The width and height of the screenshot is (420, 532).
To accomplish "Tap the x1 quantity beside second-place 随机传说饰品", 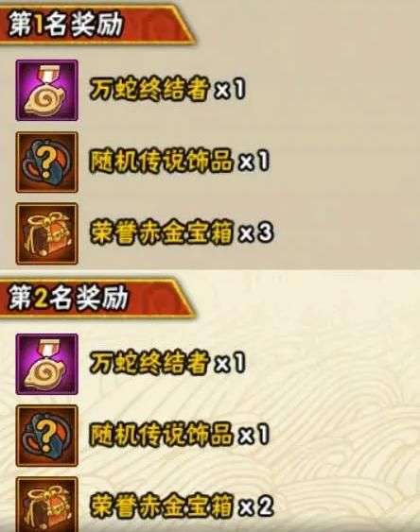I will (254, 435).
